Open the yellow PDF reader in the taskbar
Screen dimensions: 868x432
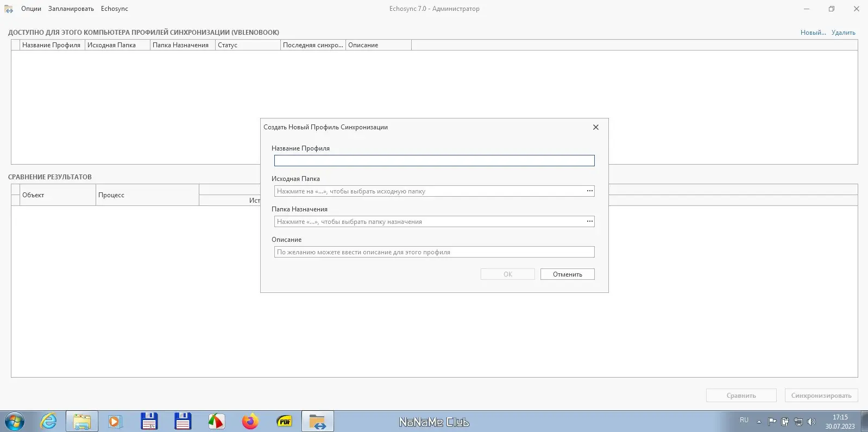(x=284, y=422)
